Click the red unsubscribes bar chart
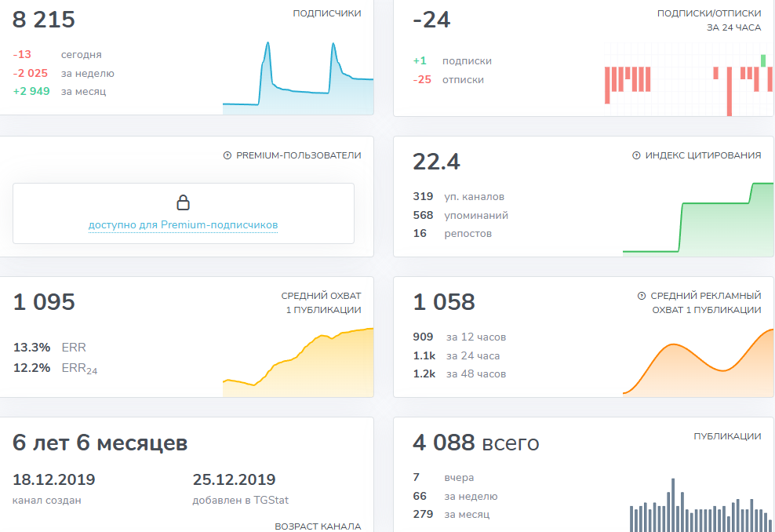Screen dimensions: 775x532 [689, 79]
